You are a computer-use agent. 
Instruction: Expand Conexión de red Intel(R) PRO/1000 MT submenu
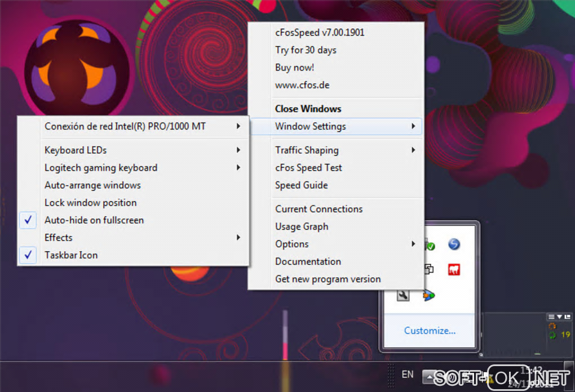point(134,126)
